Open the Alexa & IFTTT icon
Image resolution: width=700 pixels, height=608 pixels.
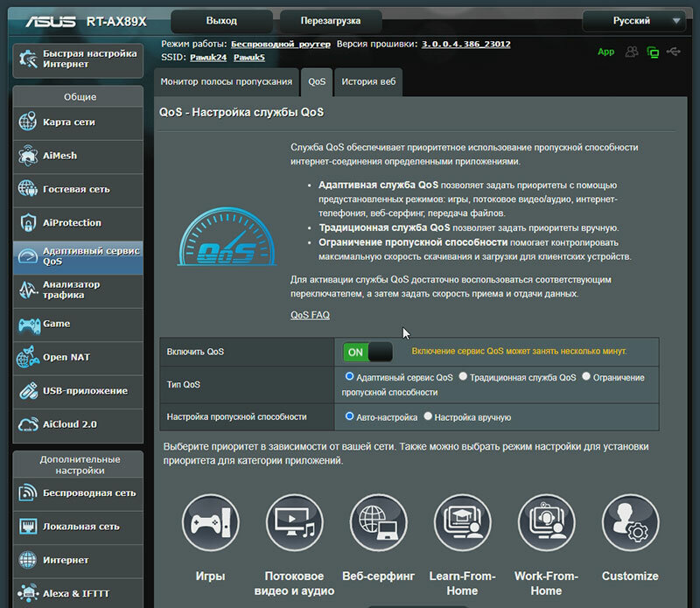click(x=28, y=593)
